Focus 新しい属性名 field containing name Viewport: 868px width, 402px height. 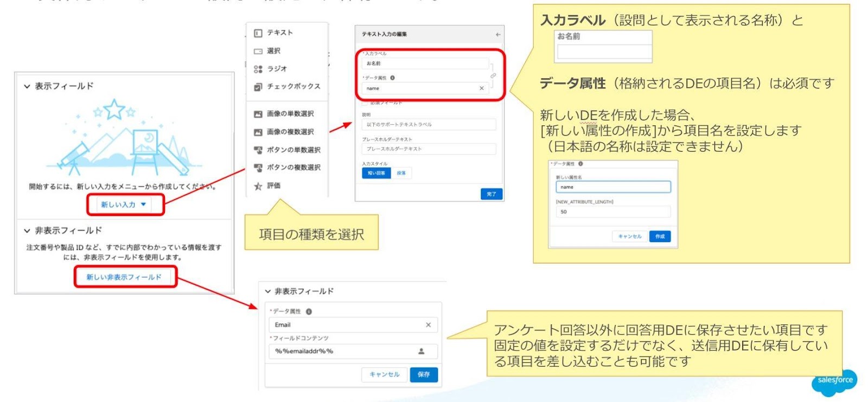pos(614,187)
